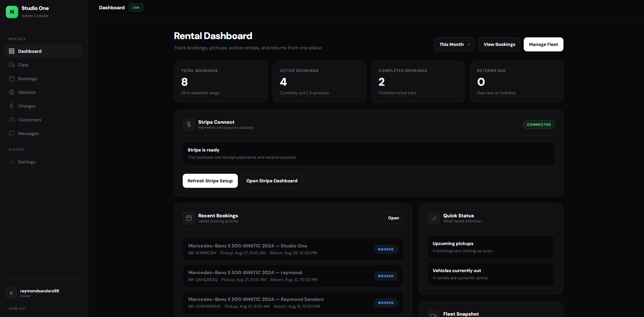The width and height of the screenshot is (644, 317).
Task: Open Settings under System
Action: (x=44, y=162)
